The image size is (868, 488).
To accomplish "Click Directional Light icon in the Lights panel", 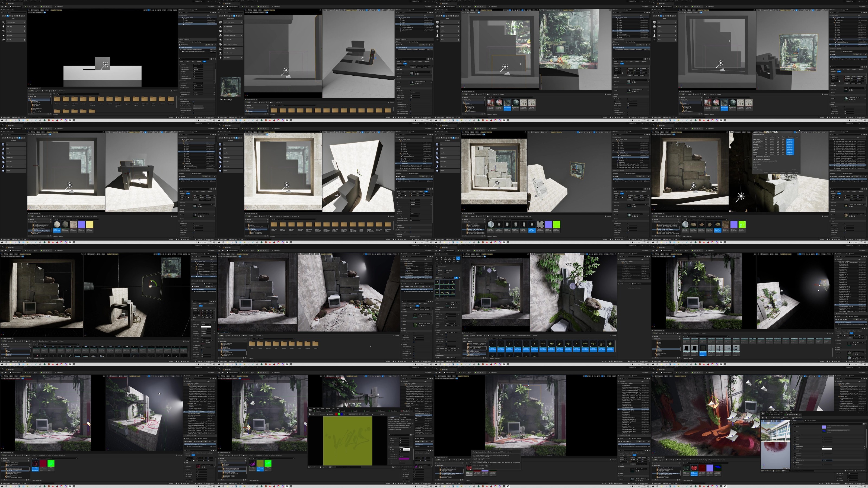I will (3, 22).
